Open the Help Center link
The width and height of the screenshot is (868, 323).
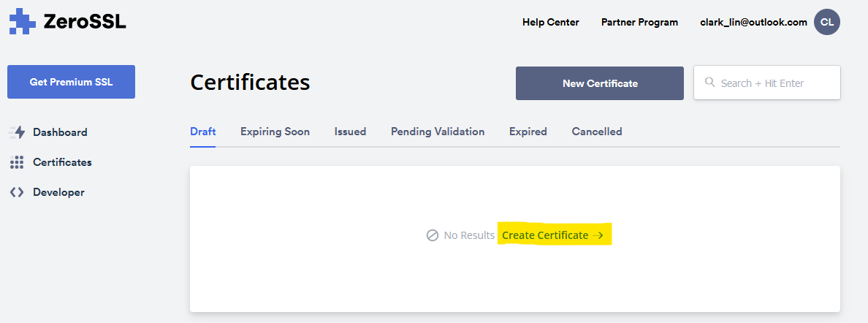point(550,22)
